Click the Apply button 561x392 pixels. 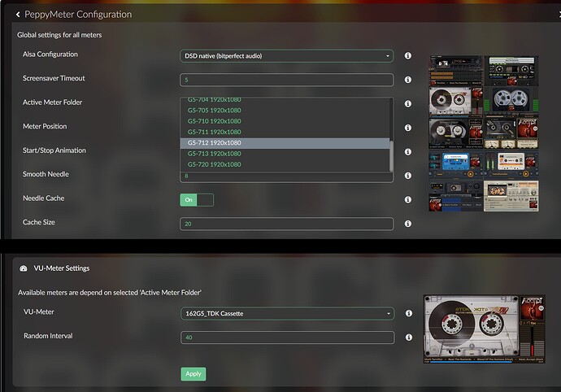coord(194,374)
